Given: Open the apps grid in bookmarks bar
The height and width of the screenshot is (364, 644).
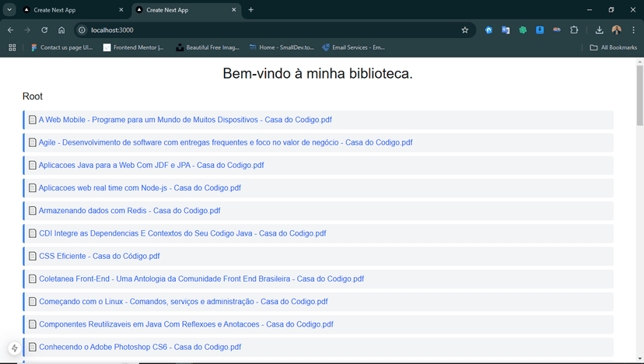Looking at the screenshot, I should click(x=12, y=47).
